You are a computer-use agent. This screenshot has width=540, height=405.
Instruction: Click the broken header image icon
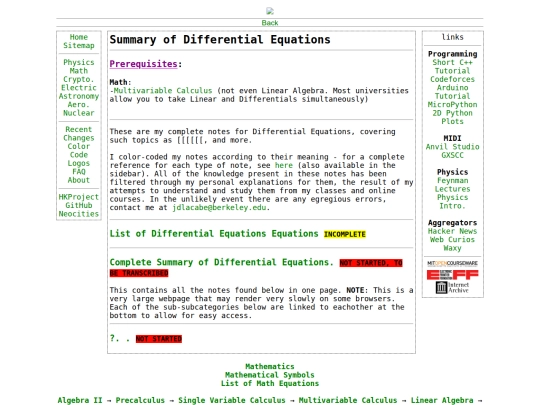pos(270,11)
